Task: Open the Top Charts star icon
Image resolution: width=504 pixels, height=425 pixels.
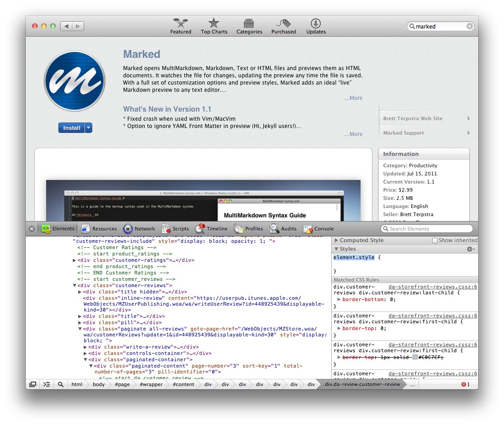Action: (x=214, y=23)
